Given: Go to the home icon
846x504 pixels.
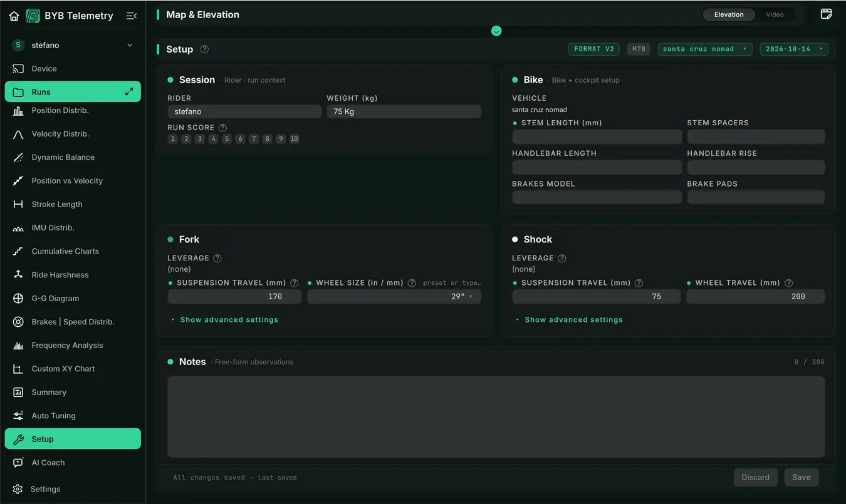Looking at the screenshot, I should coord(14,16).
